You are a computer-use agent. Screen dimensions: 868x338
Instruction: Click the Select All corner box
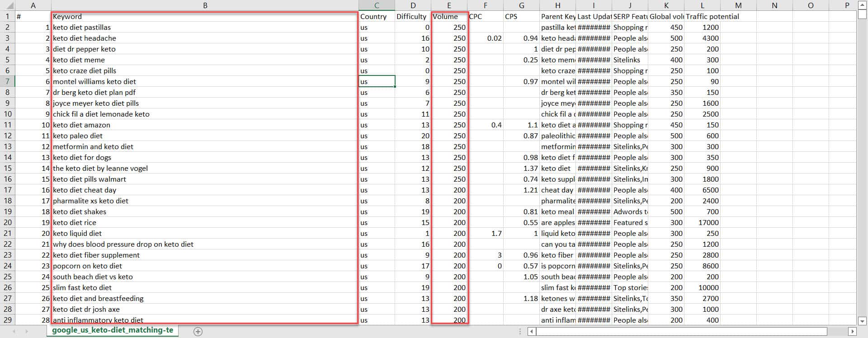coord(7,5)
